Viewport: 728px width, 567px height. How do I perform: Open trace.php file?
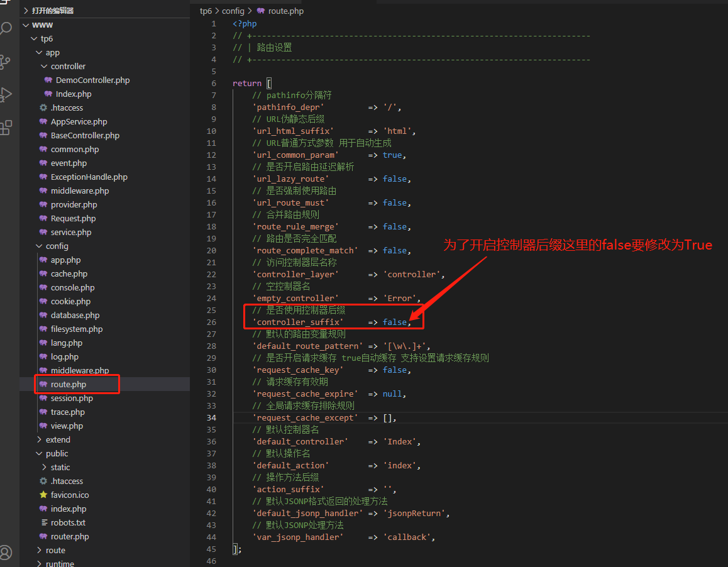click(x=68, y=412)
